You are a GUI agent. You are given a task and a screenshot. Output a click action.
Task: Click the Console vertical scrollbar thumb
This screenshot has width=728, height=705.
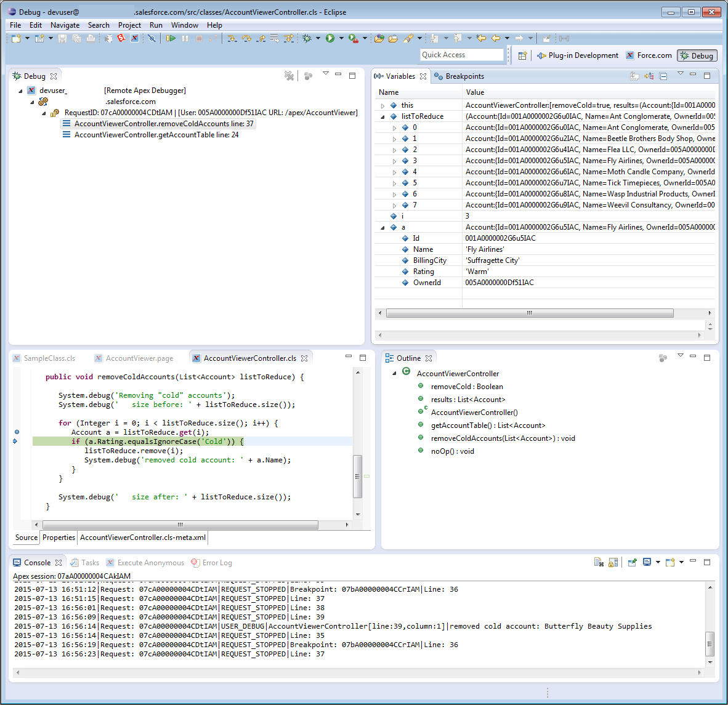pyautogui.click(x=710, y=644)
